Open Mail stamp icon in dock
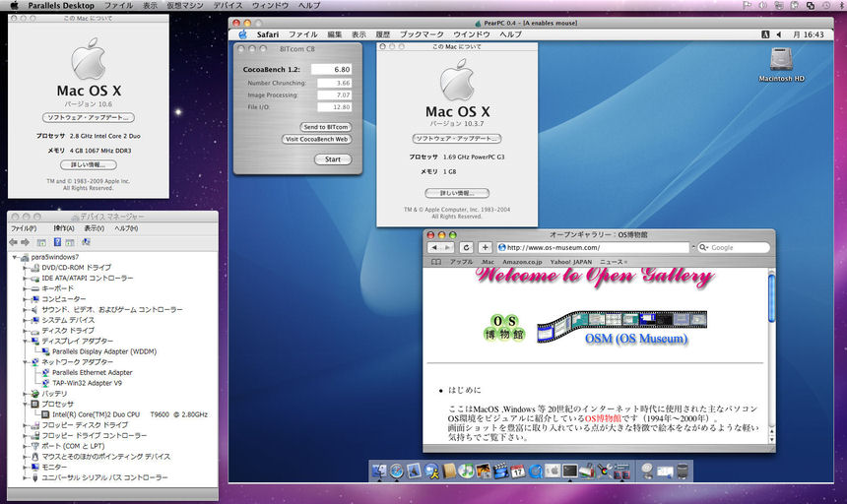 coord(414,471)
